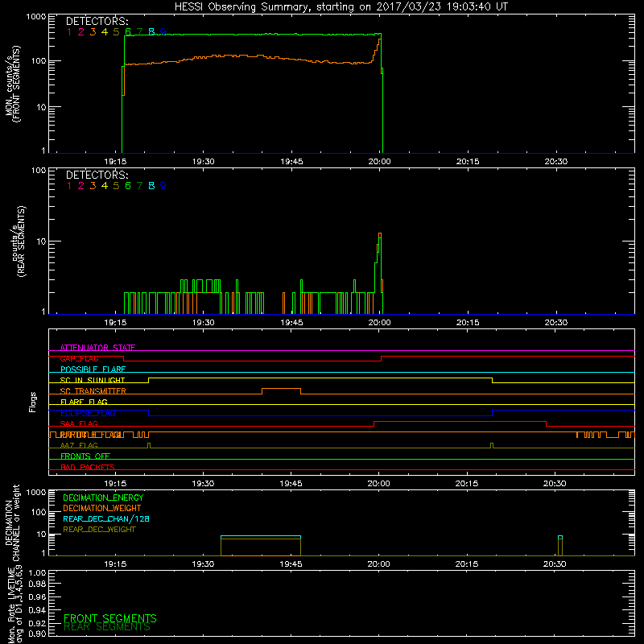The image size is (644, 644).
Task: Click the 20:30 tick label under Flags panel
Action: (x=555, y=484)
